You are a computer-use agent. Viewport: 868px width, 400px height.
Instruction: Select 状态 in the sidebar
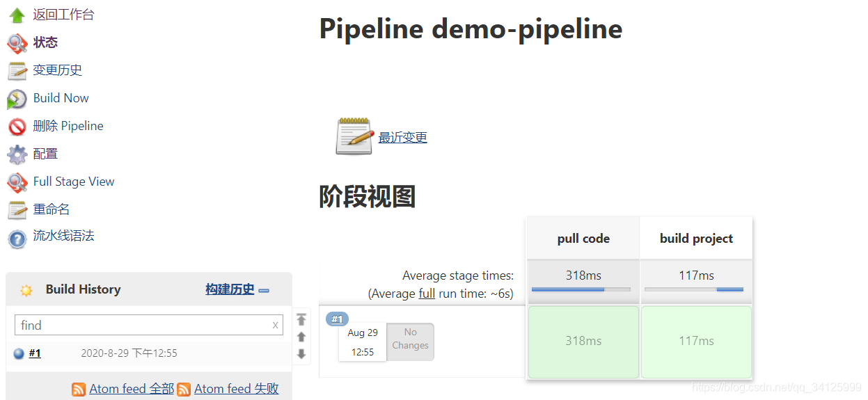[45, 42]
